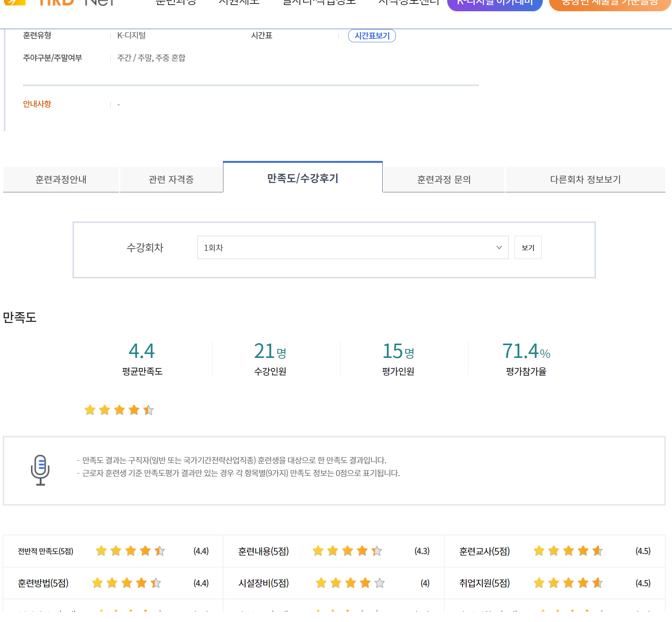Screen dimensions: 672x622
Task: Click the 4.4 평균만족도 value
Action: click(x=142, y=351)
